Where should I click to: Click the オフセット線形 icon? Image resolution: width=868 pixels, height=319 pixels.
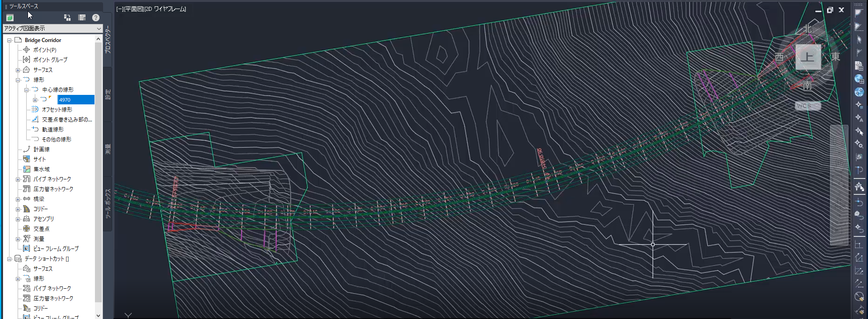(35, 109)
